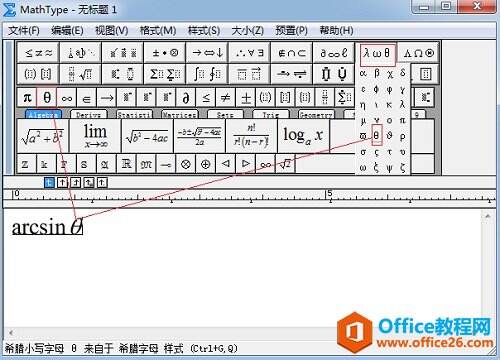Open the labeled arrow templates palette
This screenshot has width=500, height=360.
tap(292, 74)
